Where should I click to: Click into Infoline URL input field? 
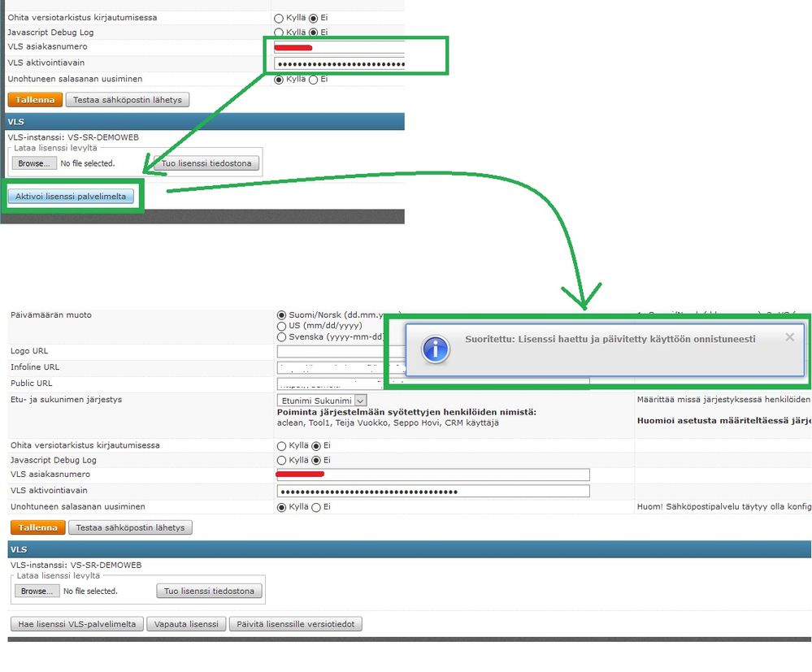[x=341, y=367]
